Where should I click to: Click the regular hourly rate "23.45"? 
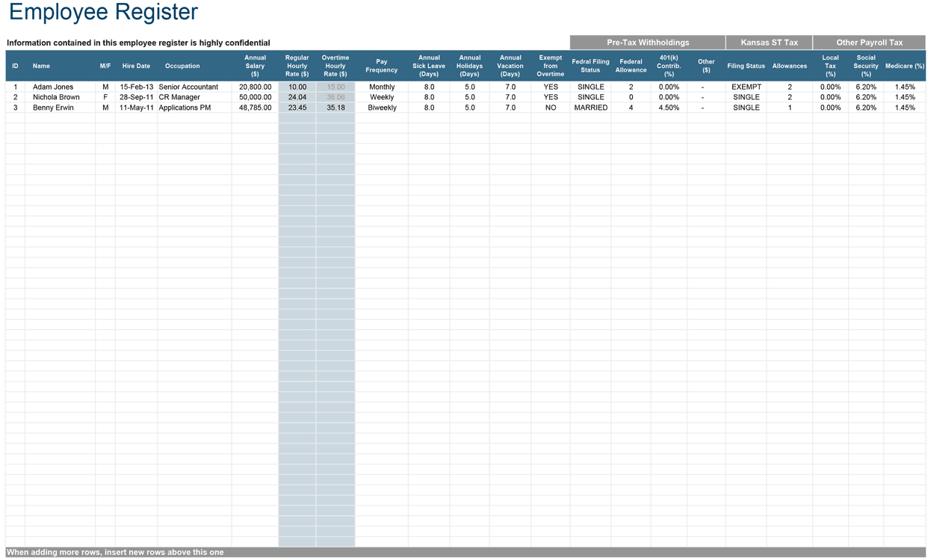point(297,108)
